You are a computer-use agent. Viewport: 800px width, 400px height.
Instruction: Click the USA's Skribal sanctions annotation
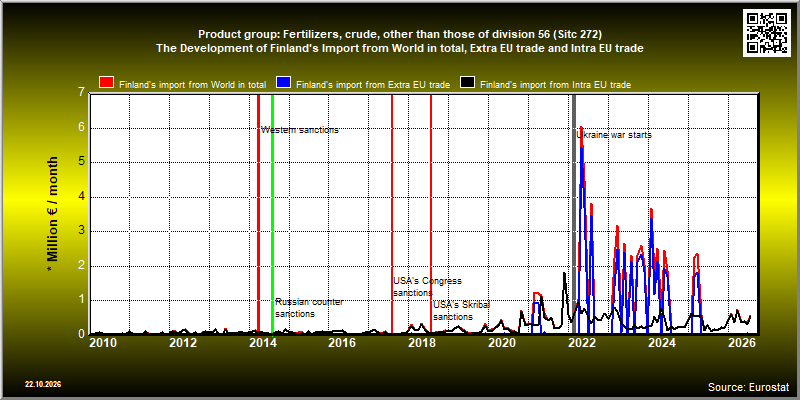(x=462, y=311)
